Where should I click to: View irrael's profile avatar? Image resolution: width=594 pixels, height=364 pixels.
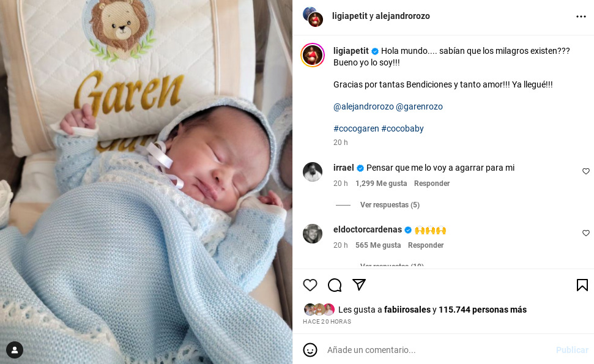(x=313, y=172)
